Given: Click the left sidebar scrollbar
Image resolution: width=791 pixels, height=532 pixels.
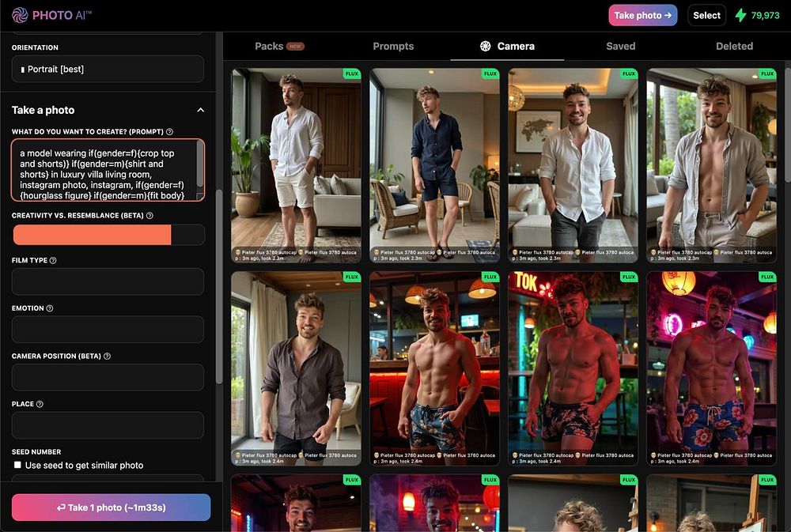Looking at the screenshot, I should point(218,288).
